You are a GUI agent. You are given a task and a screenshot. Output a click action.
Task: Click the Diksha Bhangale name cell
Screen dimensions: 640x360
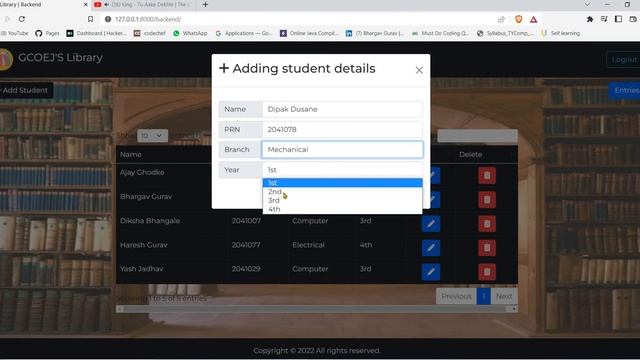pos(150,221)
